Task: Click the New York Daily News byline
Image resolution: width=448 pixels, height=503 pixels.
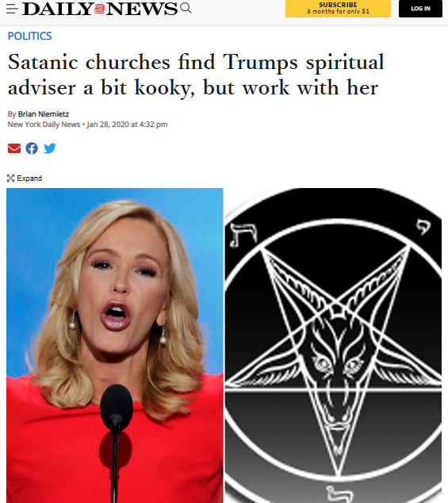Action: click(x=44, y=125)
